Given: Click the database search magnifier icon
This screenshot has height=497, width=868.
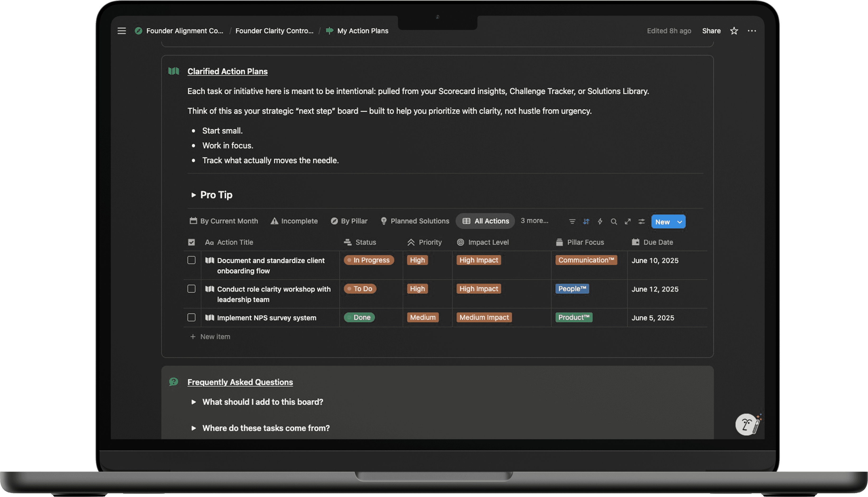Looking at the screenshot, I should pyautogui.click(x=614, y=222).
